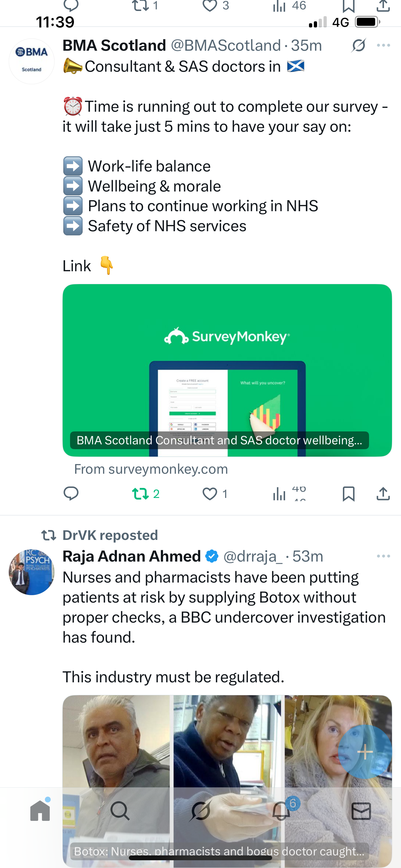The height and width of the screenshot is (868, 401).
Task: Undo repost on BMA Scotland post
Action: click(140, 494)
